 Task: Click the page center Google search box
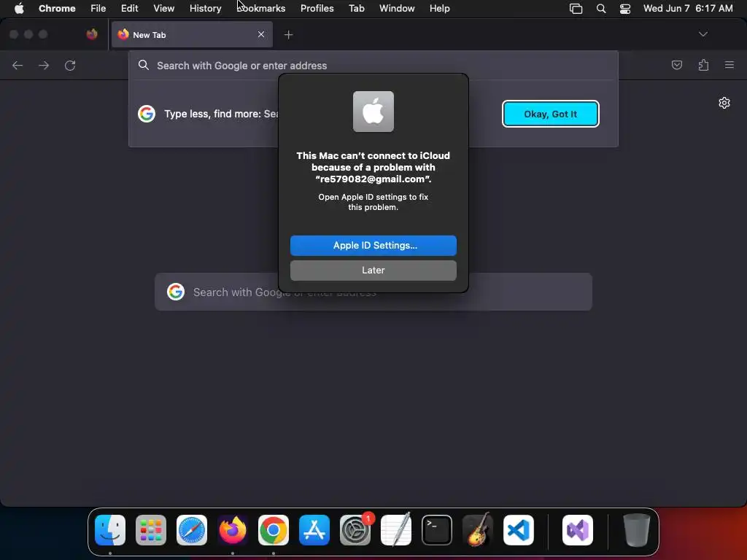(x=373, y=292)
